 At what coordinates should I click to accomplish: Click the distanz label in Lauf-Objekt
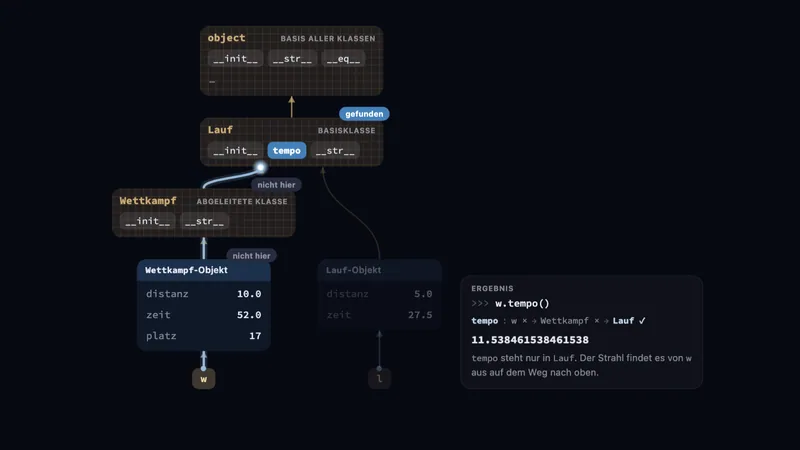pyautogui.click(x=347, y=294)
